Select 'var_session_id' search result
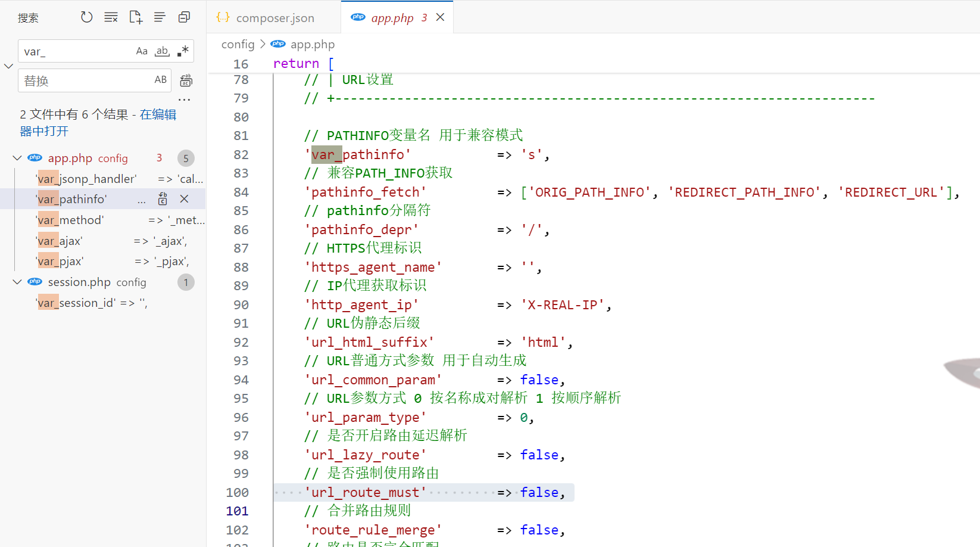The image size is (980, 547). 102,303
